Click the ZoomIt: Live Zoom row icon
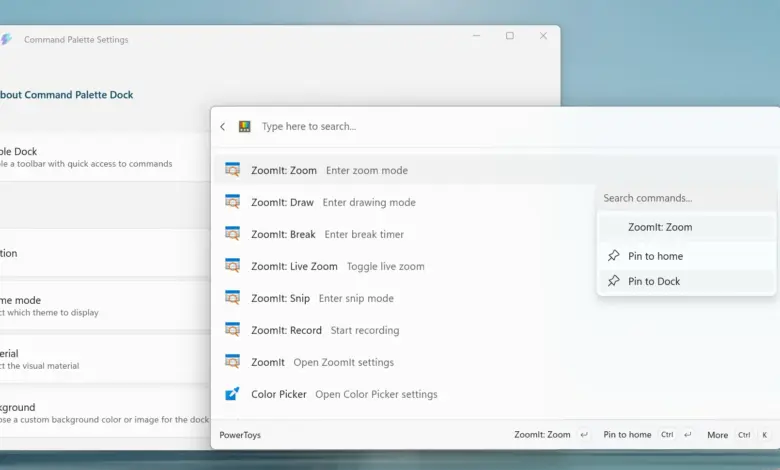 point(232,266)
